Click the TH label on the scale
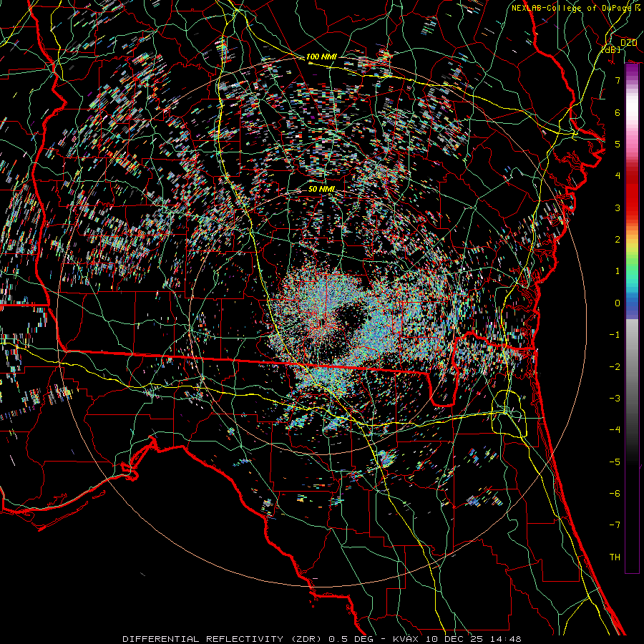This screenshot has width=644, height=644. click(615, 557)
